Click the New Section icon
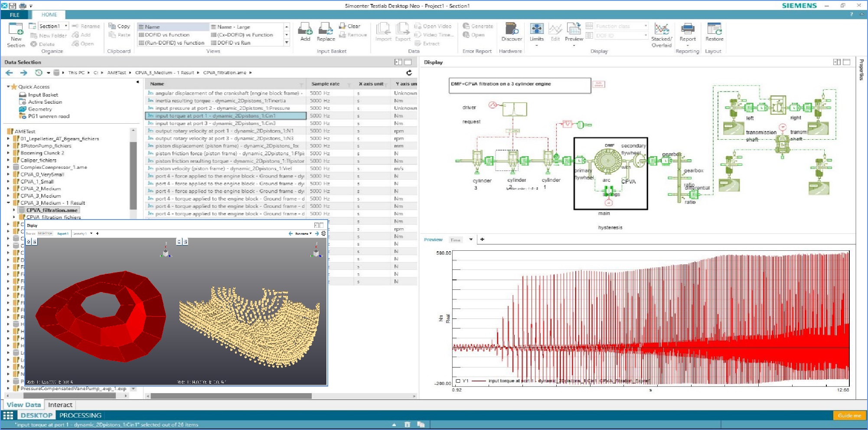The image size is (868, 430). coord(16,30)
